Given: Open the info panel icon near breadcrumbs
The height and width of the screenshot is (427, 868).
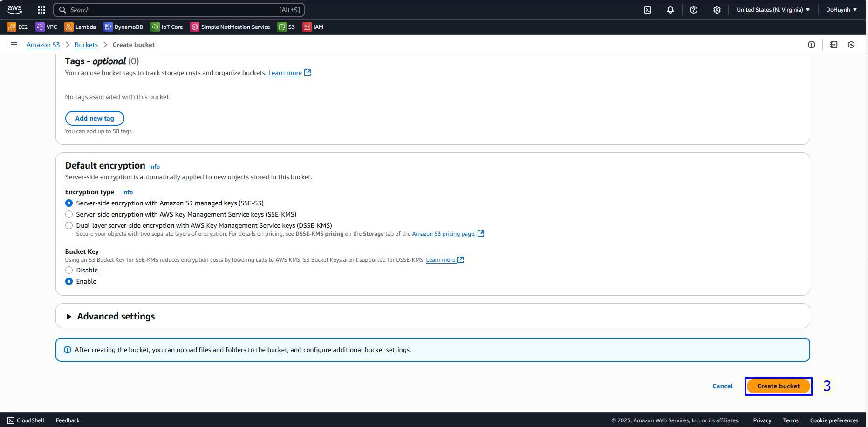Looking at the screenshot, I should (812, 45).
